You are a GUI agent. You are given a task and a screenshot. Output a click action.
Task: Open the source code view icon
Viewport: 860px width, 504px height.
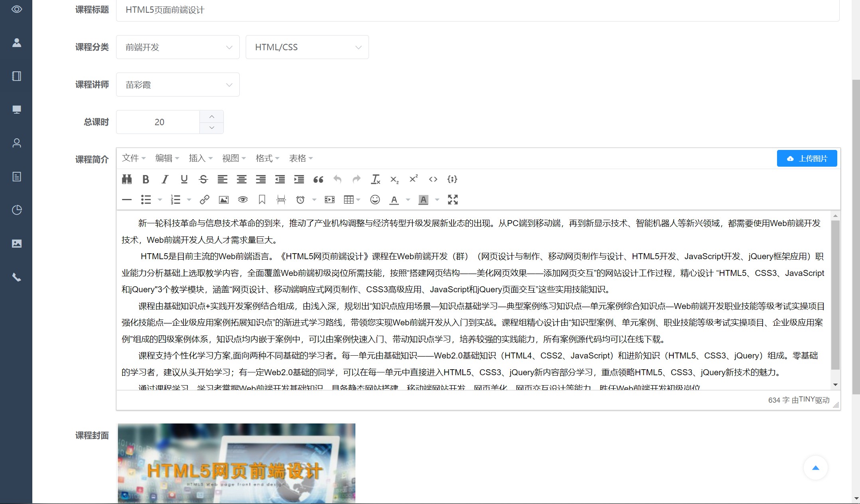(433, 179)
